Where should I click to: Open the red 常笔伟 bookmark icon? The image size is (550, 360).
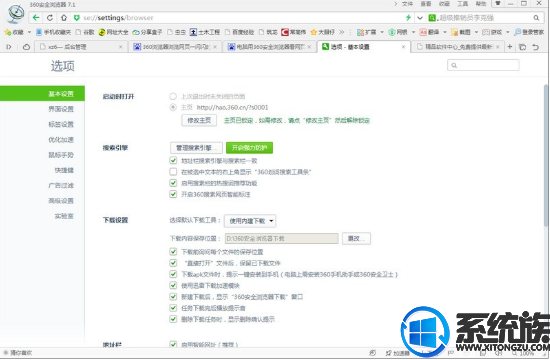coord(285,32)
